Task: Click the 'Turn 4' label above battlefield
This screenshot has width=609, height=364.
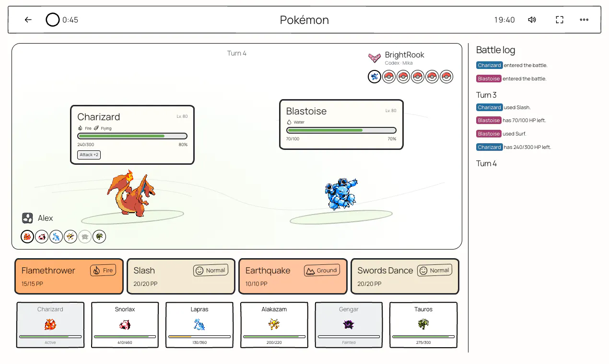Action: 237,53
